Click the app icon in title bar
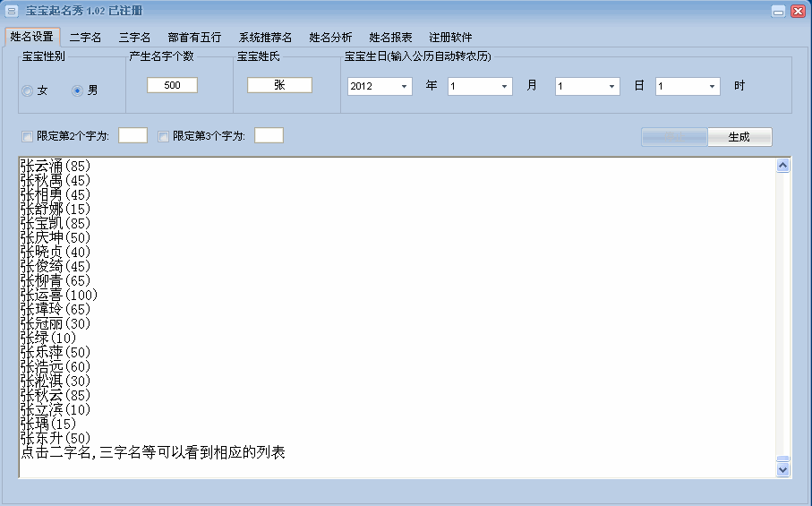Image resolution: width=812 pixels, height=506 pixels. (x=12, y=11)
